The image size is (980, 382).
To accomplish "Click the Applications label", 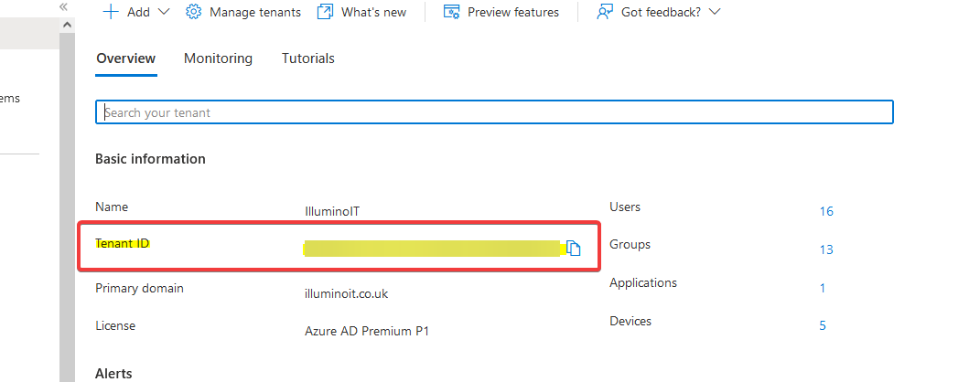I will coord(643,282).
